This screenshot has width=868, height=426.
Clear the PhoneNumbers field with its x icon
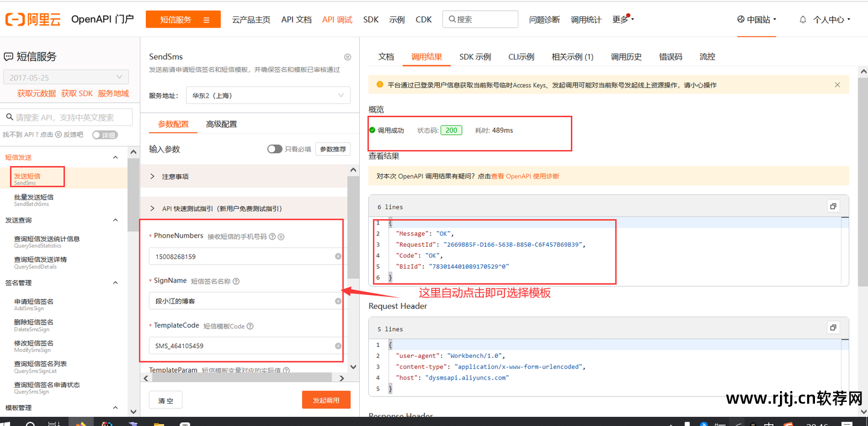[x=338, y=256]
